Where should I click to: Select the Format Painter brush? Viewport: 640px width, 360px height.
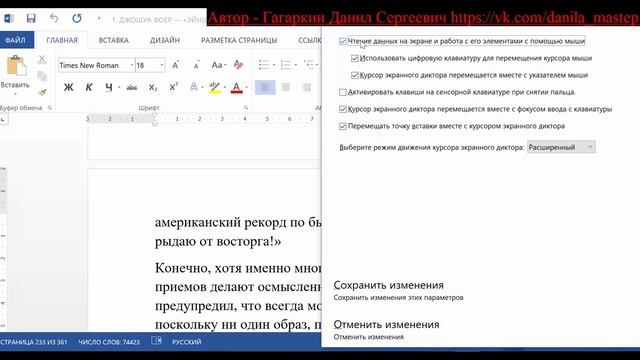click(42, 93)
